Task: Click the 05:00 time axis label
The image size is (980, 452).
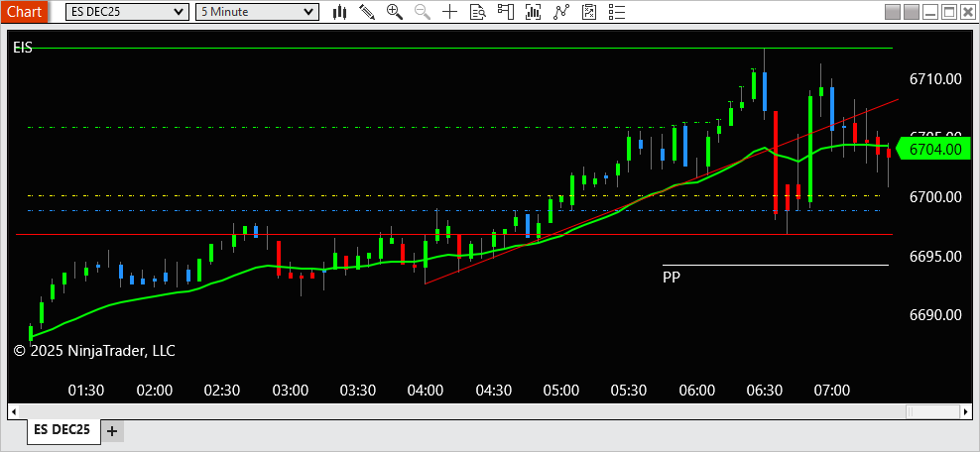Action: click(561, 391)
